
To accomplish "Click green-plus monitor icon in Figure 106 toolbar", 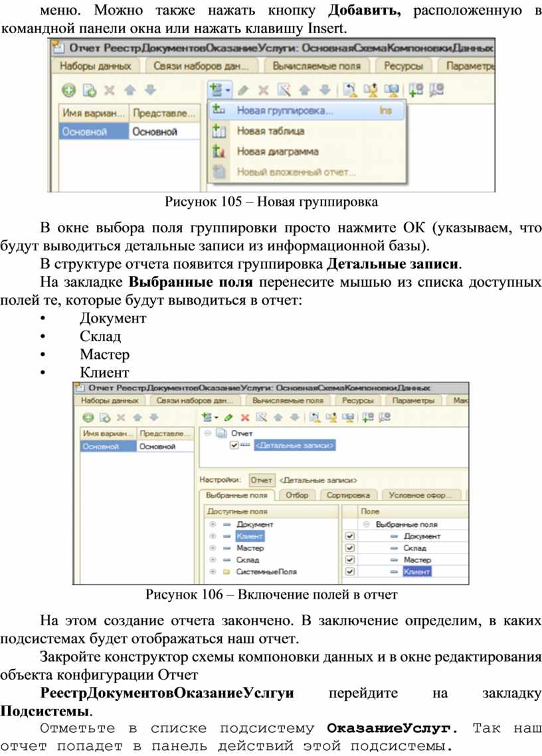I will [368, 417].
